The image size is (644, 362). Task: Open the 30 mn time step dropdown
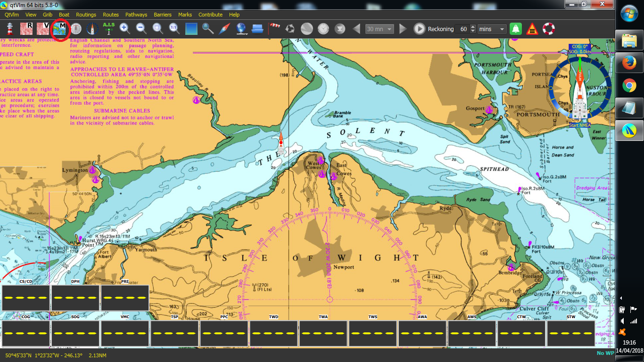click(380, 29)
